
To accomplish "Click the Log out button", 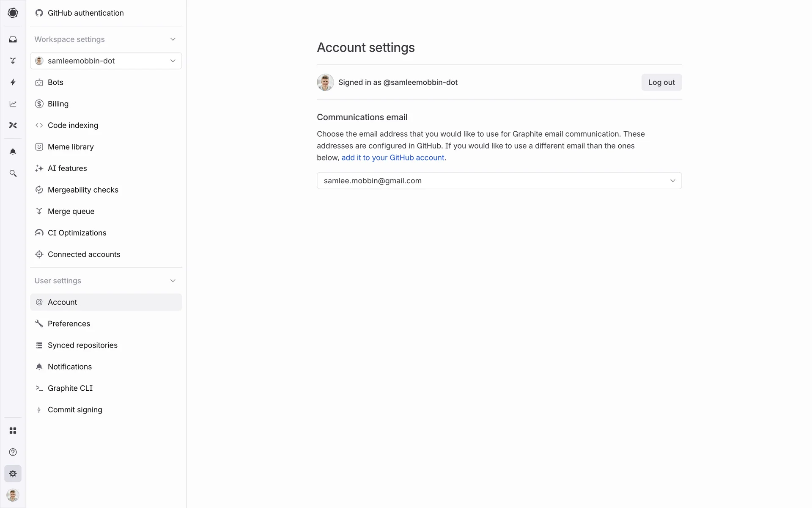I will coord(661,83).
